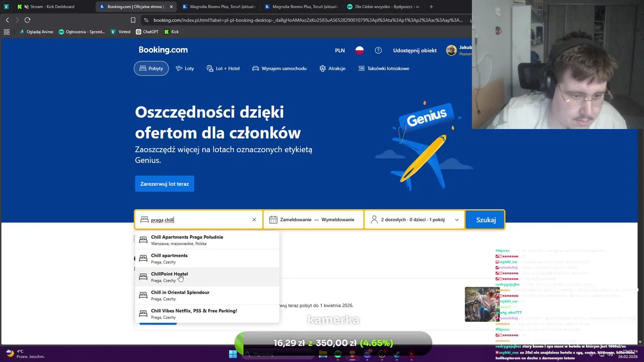Screen dimensions: 644x362
Task: Open the Oglądaj Anime bookmark
Action: (x=36, y=32)
